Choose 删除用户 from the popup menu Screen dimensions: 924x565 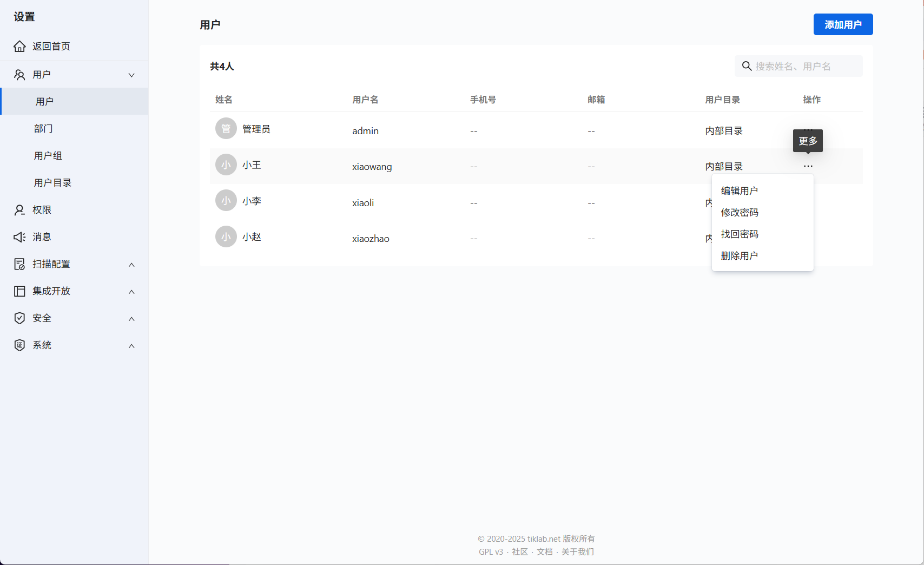tap(763, 255)
